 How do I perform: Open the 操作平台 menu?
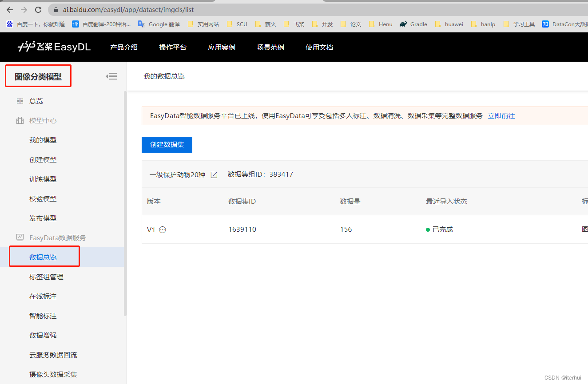(x=173, y=47)
